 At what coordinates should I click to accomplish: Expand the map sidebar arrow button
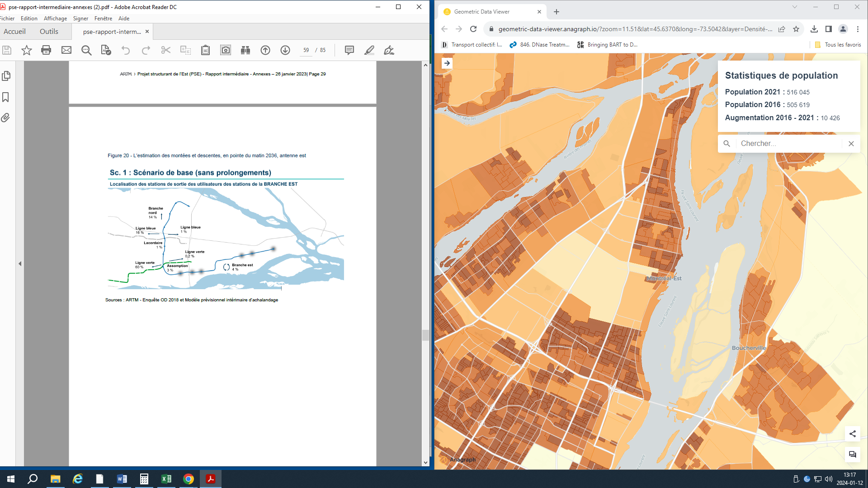pyautogui.click(x=447, y=63)
